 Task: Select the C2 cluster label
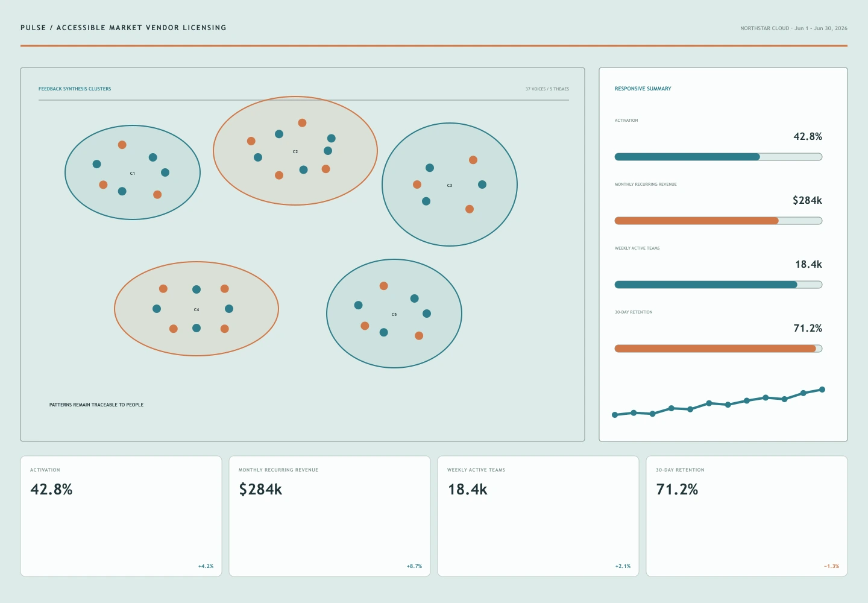pos(295,152)
